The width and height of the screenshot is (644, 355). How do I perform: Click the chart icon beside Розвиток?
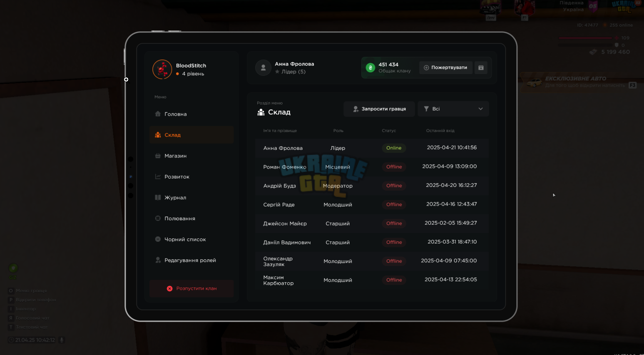click(158, 176)
